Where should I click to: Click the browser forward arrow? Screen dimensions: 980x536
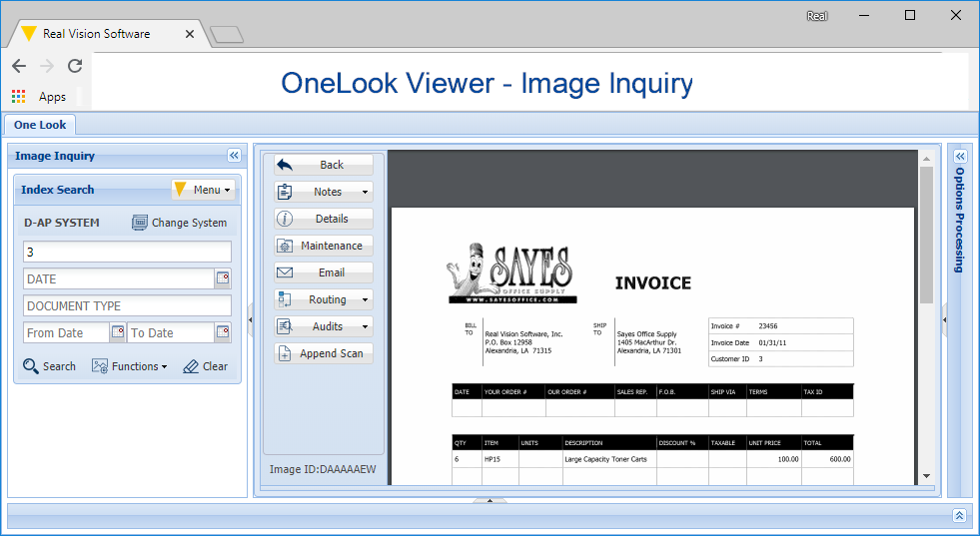(x=47, y=66)
